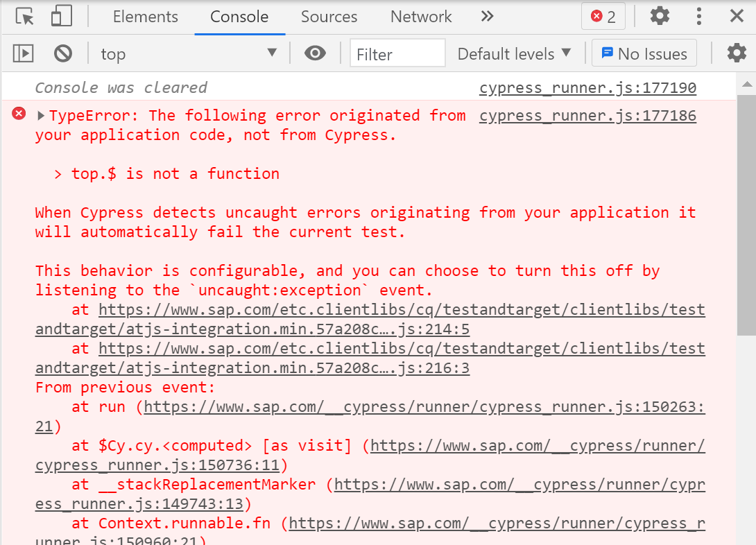Click the console vertical scrollbar thumb

pyautogui.click(x=746, y=214)
